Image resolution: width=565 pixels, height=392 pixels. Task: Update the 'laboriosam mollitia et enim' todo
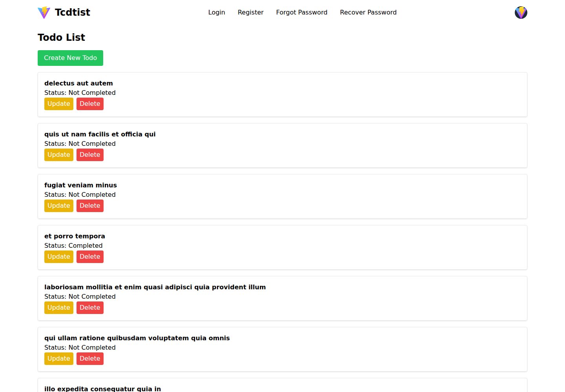pyautogui.click(x=59, y=308)
